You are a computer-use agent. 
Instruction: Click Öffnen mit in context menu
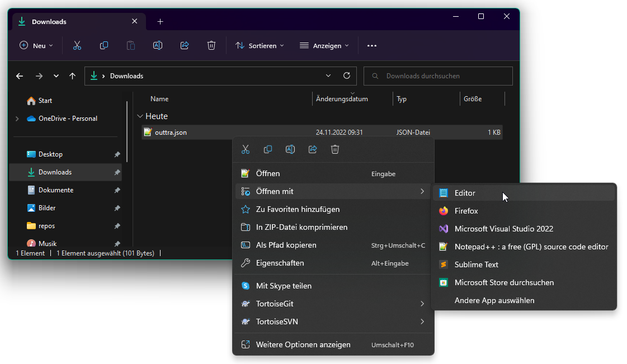pyautogui.click(x=333, y=191)
